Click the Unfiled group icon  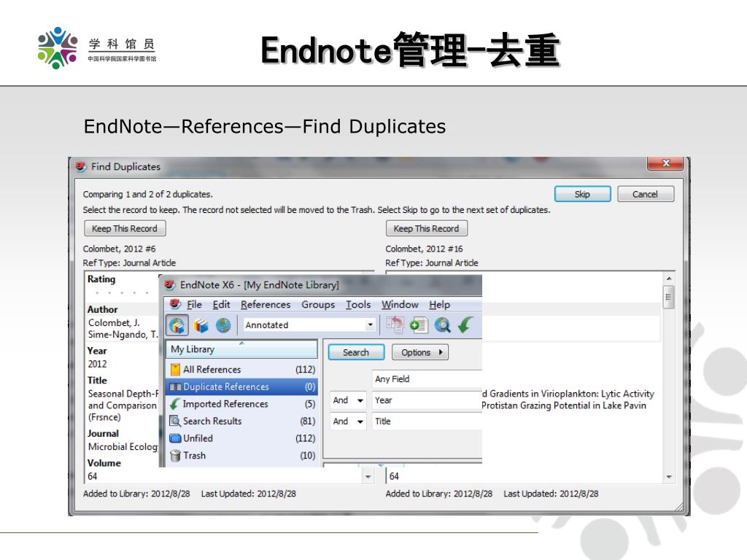(175, 438)
